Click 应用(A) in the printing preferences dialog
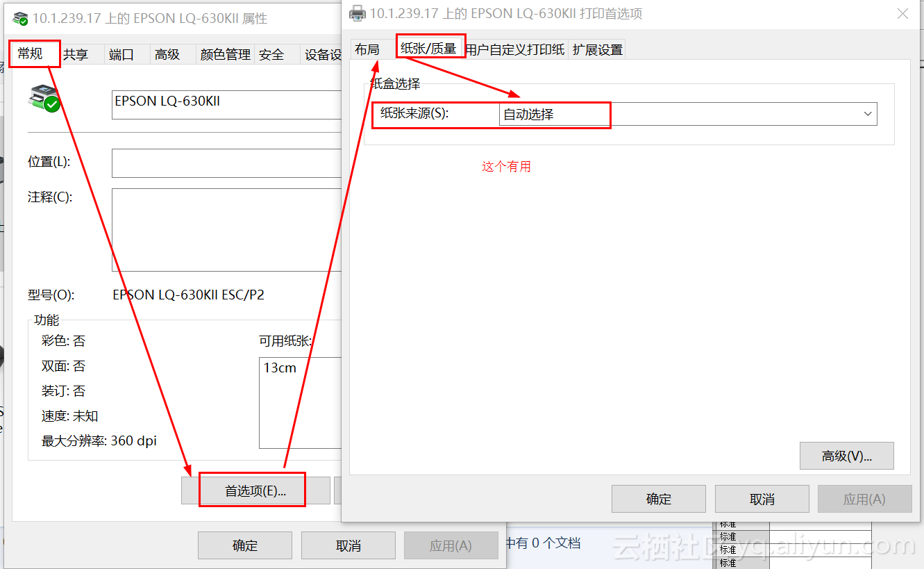This screenshot has height=569, width=924. 865,499
